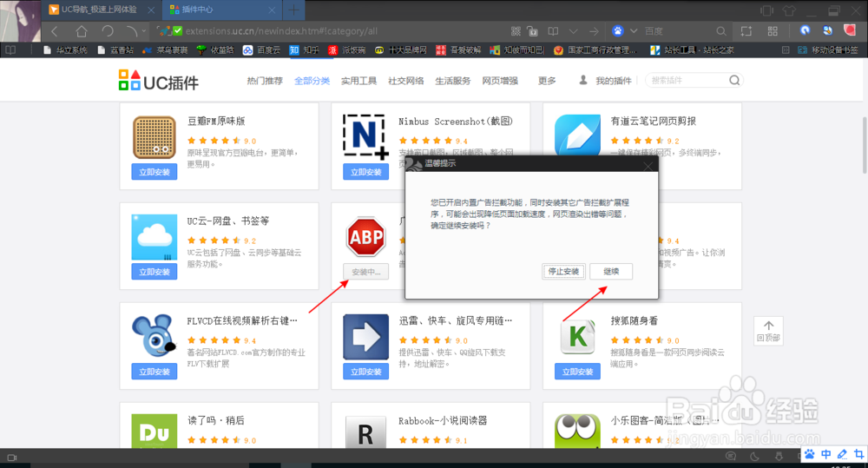Open the apps grid icon in browser toolbar
Viewport: 868px width, 468px height.
pos(773,31)
